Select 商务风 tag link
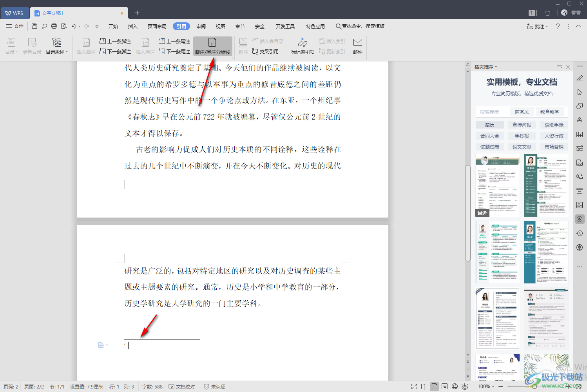 [x=522, y=112]
